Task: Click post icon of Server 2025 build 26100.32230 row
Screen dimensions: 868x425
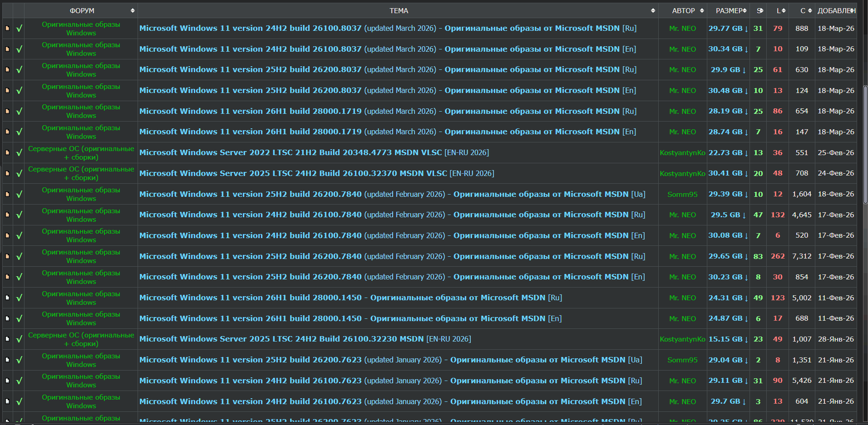Action: click(x=7, y=339)
